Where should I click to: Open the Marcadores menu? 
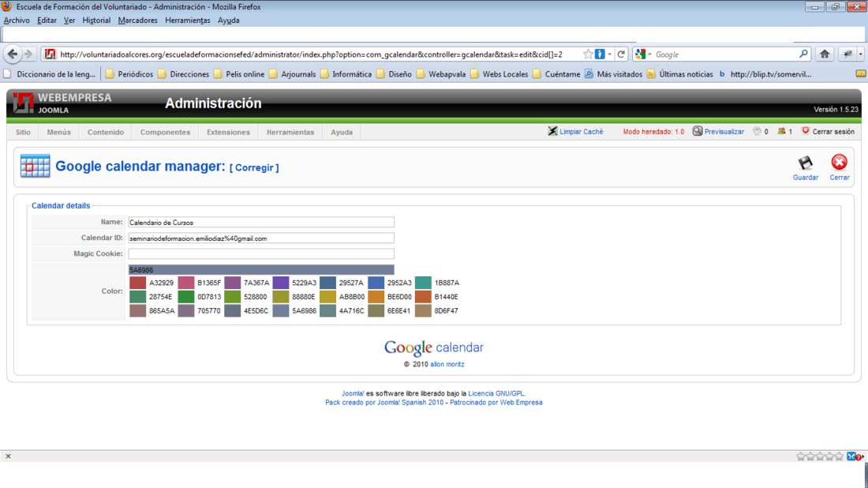138,20
